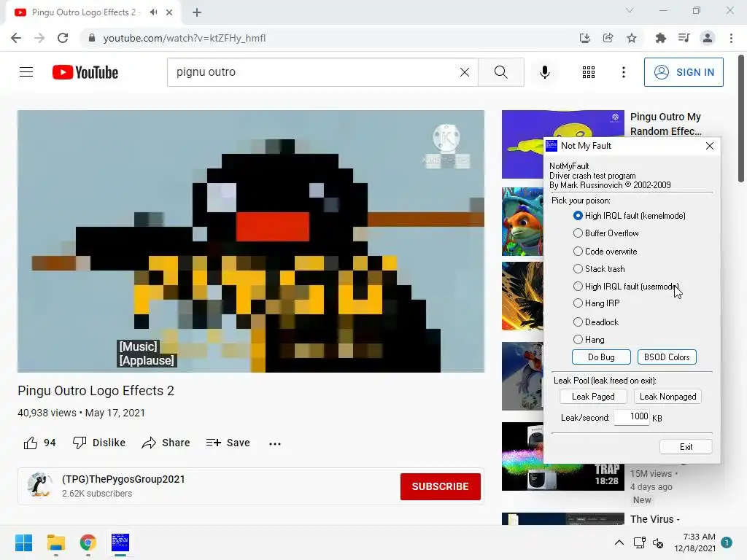This screenshot has width=747, height=560.
Task: Open File Explorer from taskbar
Action: (x=55, y=542)
